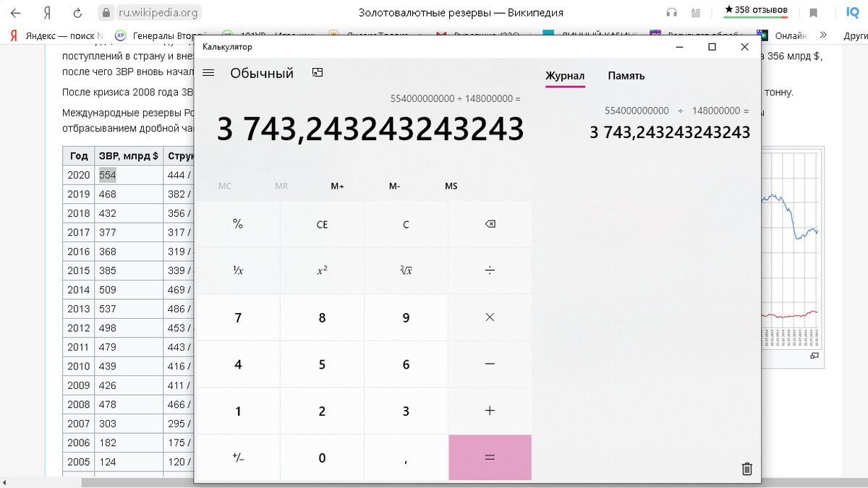The height and width of the screenshot is (488, 868).
Task: Click the M- memory subtract button
Action: (x=394, y=186)
